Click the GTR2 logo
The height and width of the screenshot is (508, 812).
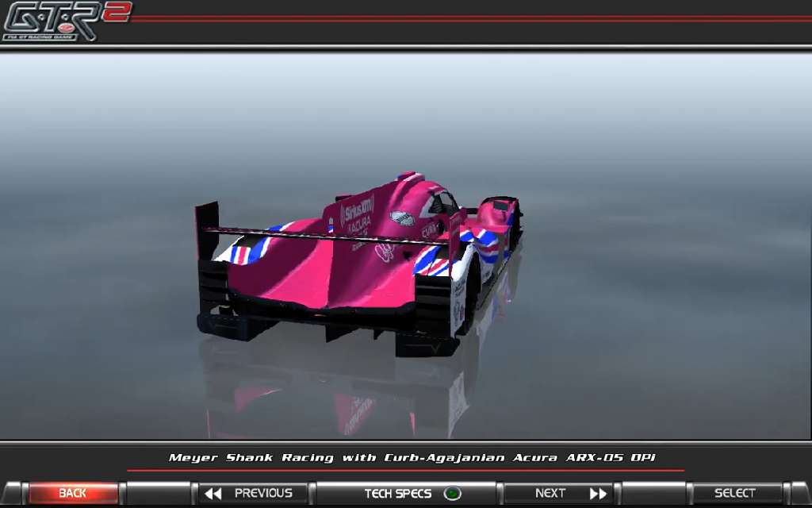[67, 21]
